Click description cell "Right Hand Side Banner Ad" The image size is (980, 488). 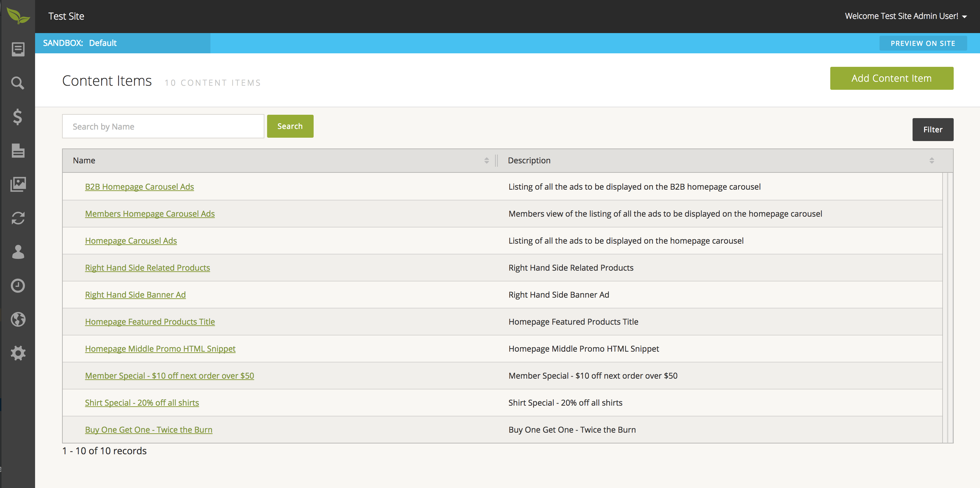pos(559,295)
